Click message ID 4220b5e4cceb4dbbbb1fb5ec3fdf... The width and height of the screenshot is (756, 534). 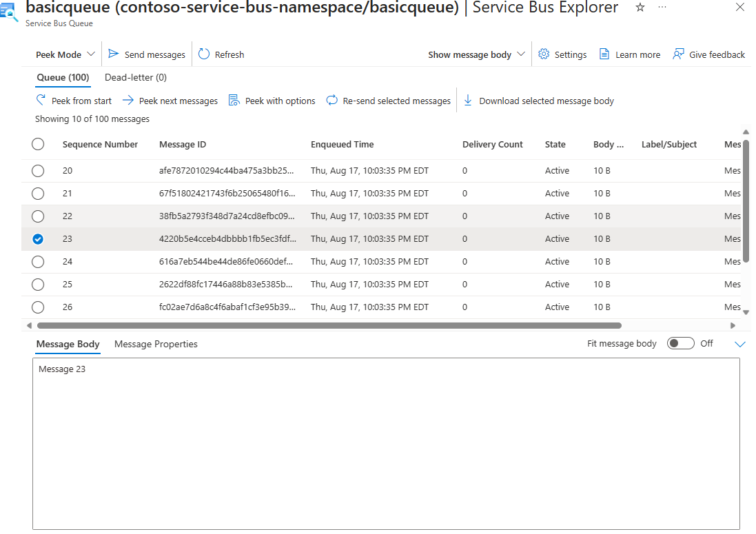pyautogui.click(x=227, y=238)
